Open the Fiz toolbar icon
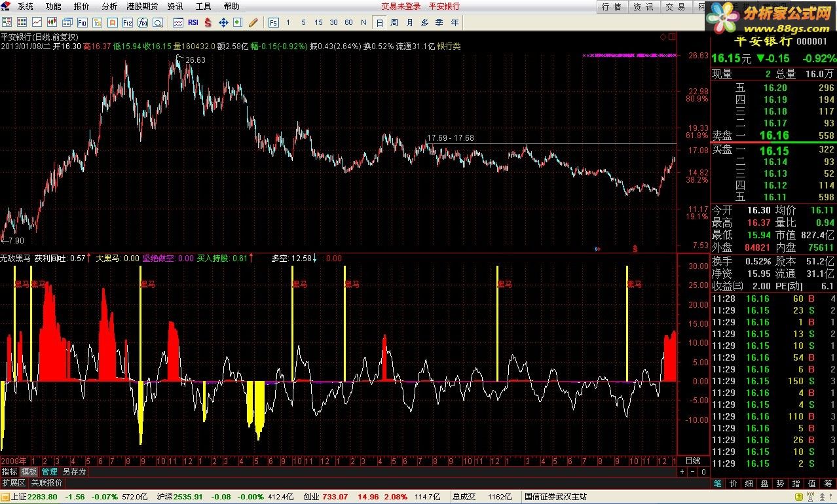 [128, 22]
